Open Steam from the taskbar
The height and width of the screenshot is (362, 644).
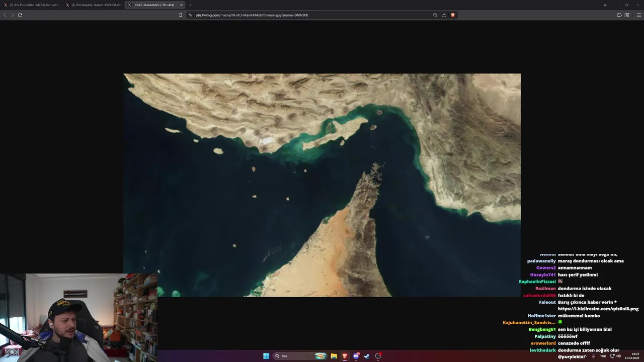click(x=367, y=356)
